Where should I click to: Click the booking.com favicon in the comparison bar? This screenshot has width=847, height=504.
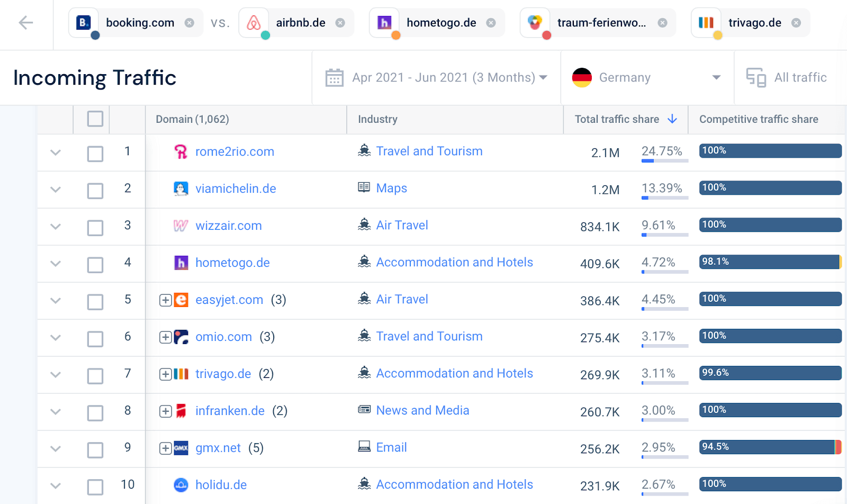click(83, 22)
